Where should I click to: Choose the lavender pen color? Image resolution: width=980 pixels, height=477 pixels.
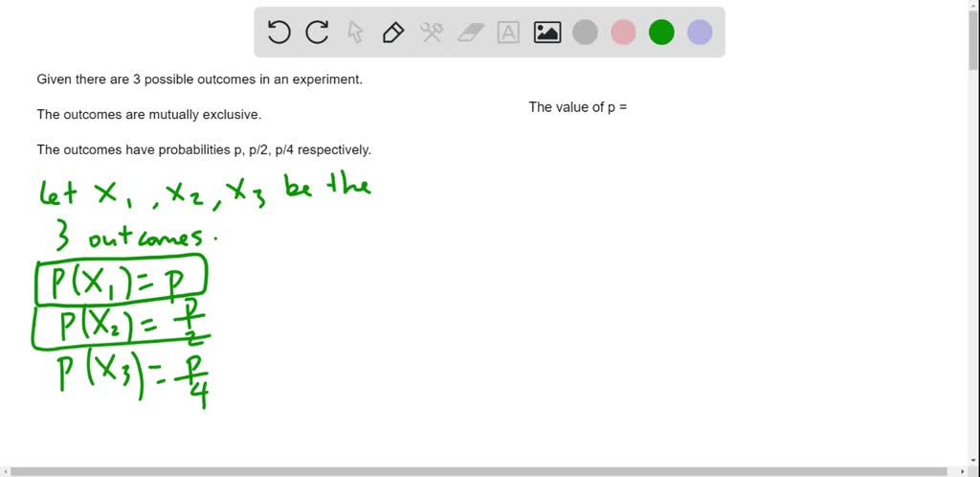700,32
